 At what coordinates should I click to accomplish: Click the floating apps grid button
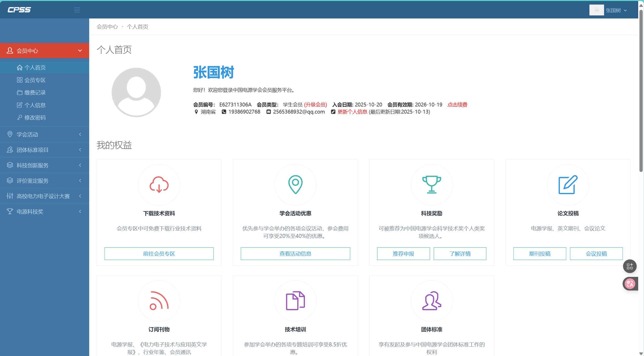(630, 266)
